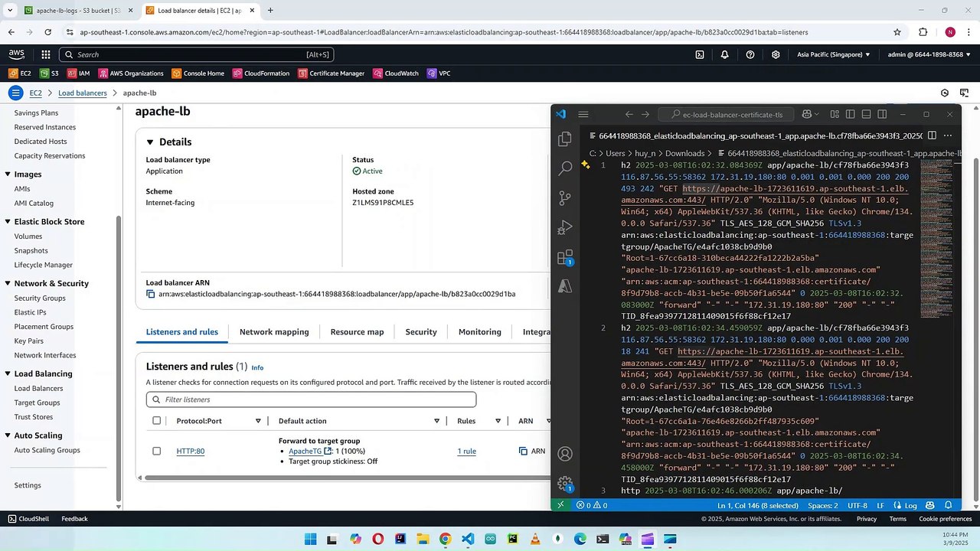Open the AWS notifications bell
This screenshot has height=551, width=980.
coord(725,54)
